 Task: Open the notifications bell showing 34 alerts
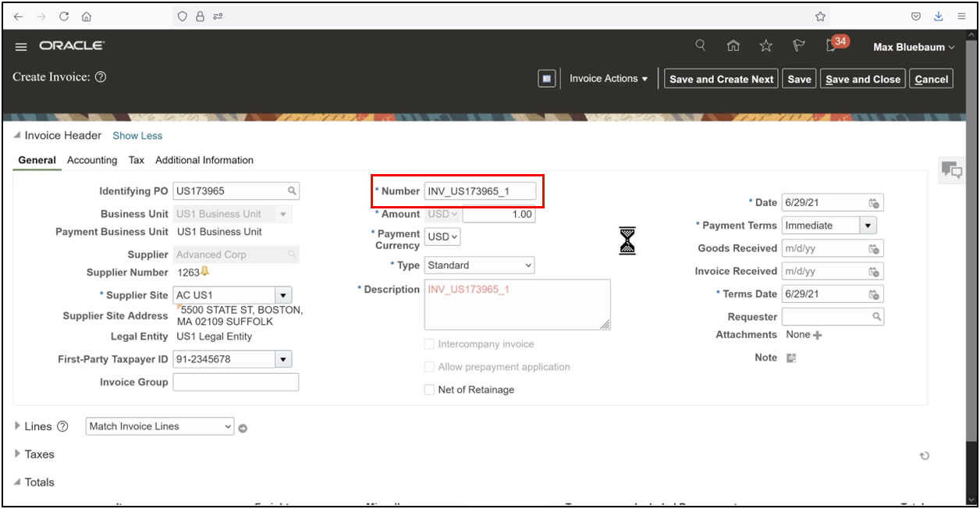(x=830, y=46)
